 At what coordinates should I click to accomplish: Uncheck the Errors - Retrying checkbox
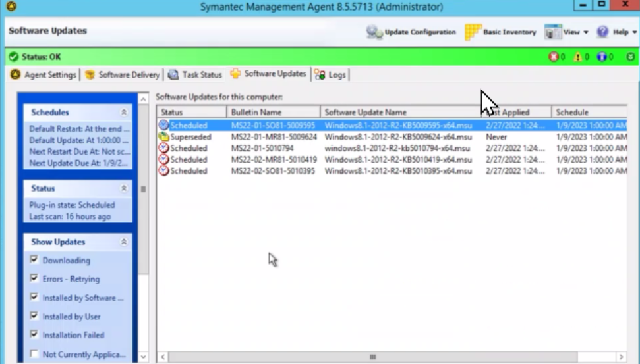click(x=34, y=278)
